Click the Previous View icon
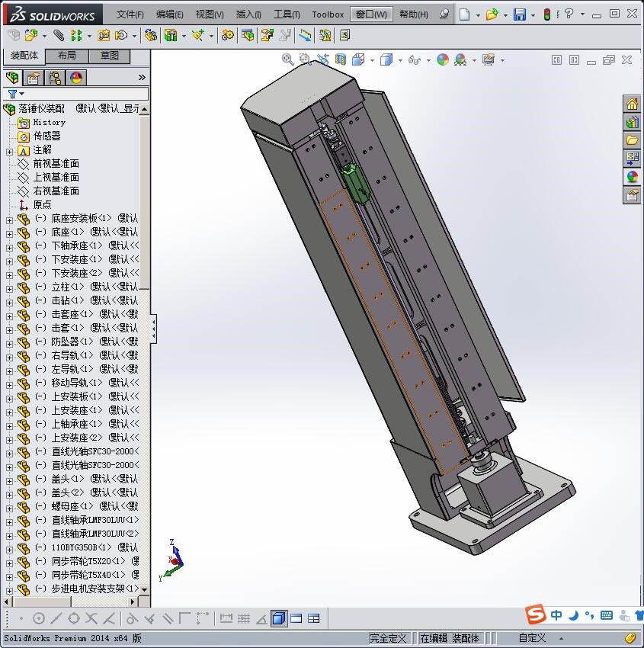Image resolution: width=644 pixels, height=648 pixels. [322, 59]
